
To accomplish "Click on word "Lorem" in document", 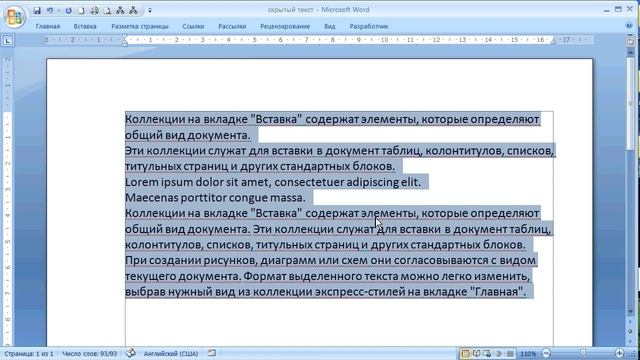I will pos(141,182).
